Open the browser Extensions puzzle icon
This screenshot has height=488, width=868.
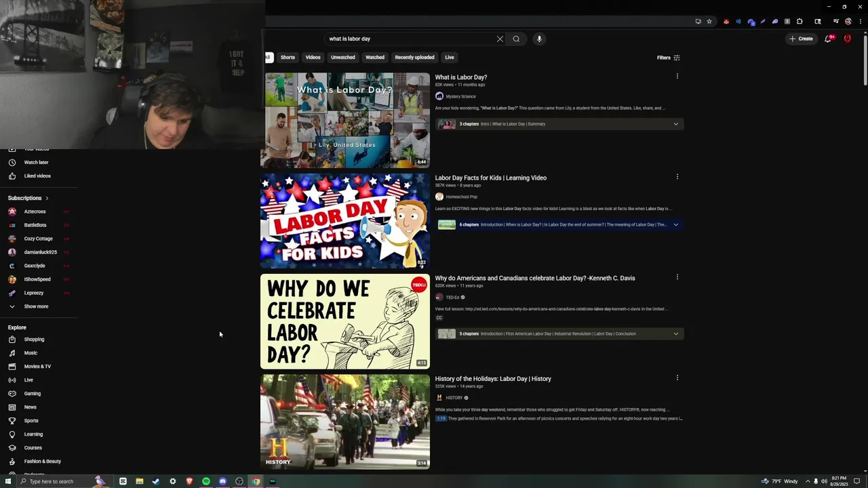coord(800,21)
